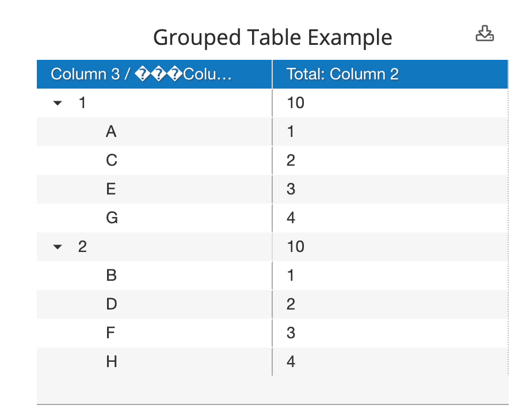Click the 'Grouped Table Example' title
The image size is (526, 420).
[x=273, y=37]
